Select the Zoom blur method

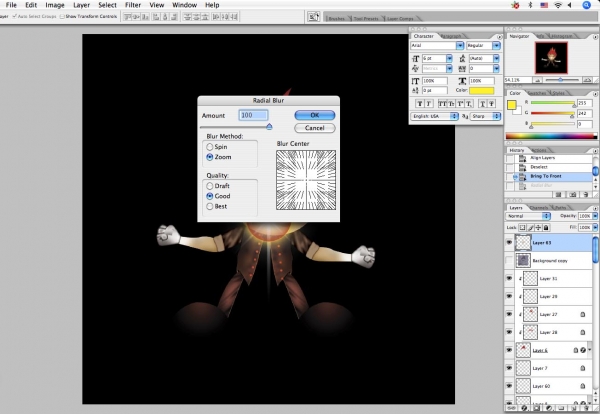pos(218,157)
